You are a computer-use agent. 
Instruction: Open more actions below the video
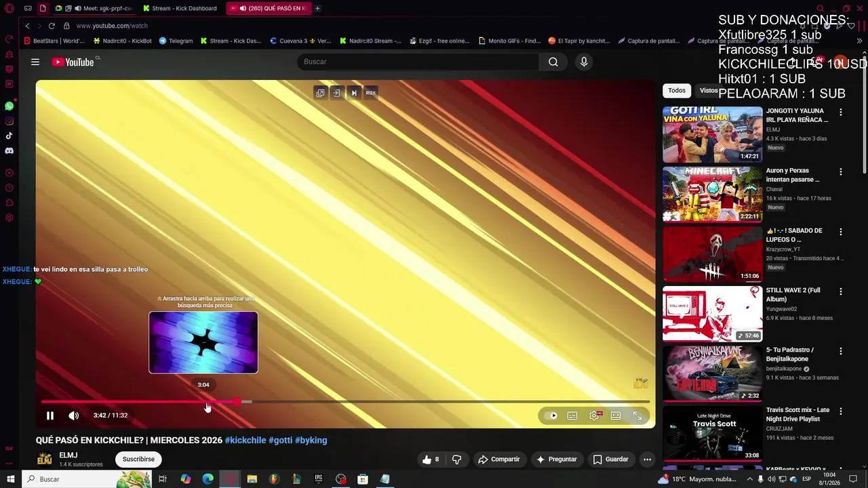click(647, 459)
